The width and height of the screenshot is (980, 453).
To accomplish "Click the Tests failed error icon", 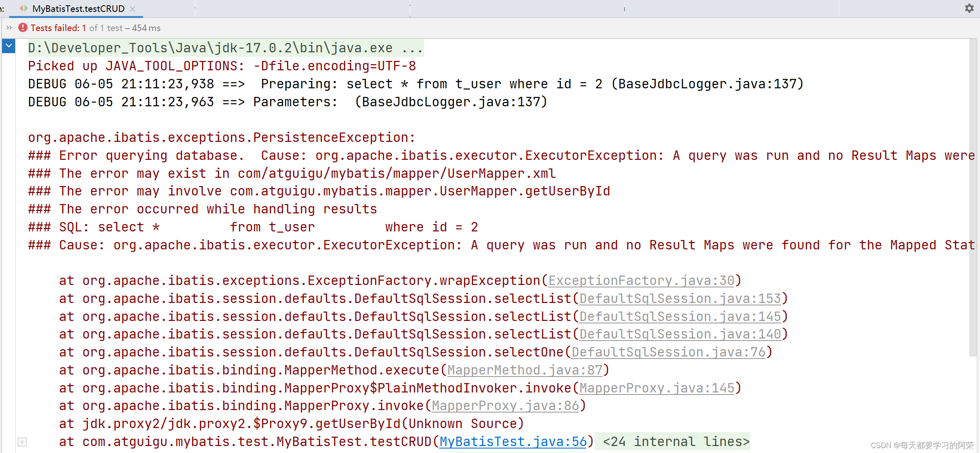I will click(23, 28).
